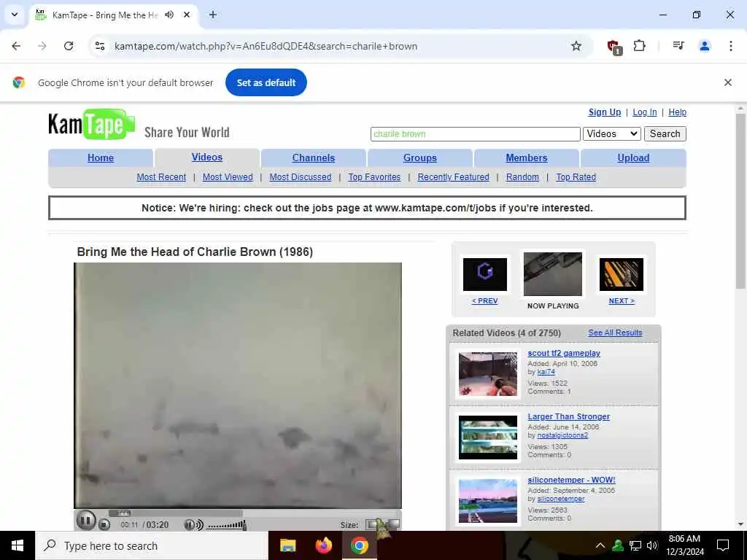Open the Log In link
This screenshot has width=747, height=560.
tap(645, 112)
